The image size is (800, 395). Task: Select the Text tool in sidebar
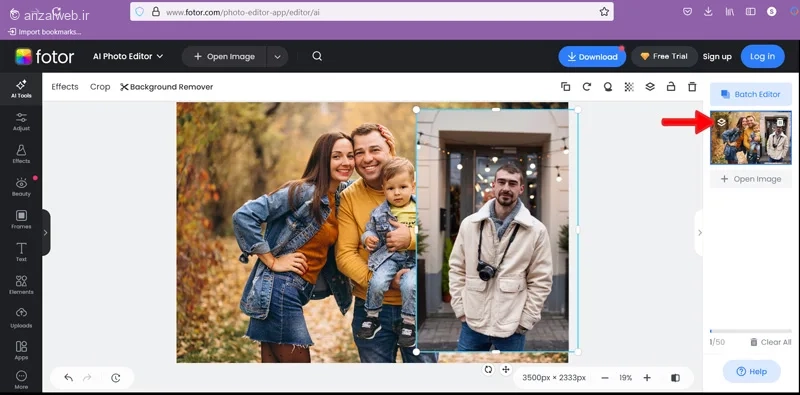21,252
